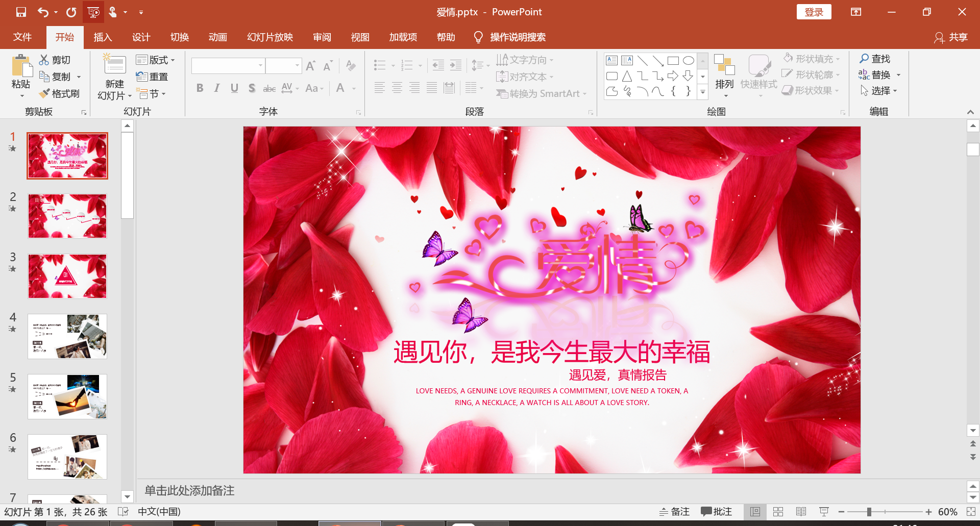The height and width of the screenshot is (526, 980).
Task: Insert a rectangle shape from the drawing gallery
Action: point(673,60)
